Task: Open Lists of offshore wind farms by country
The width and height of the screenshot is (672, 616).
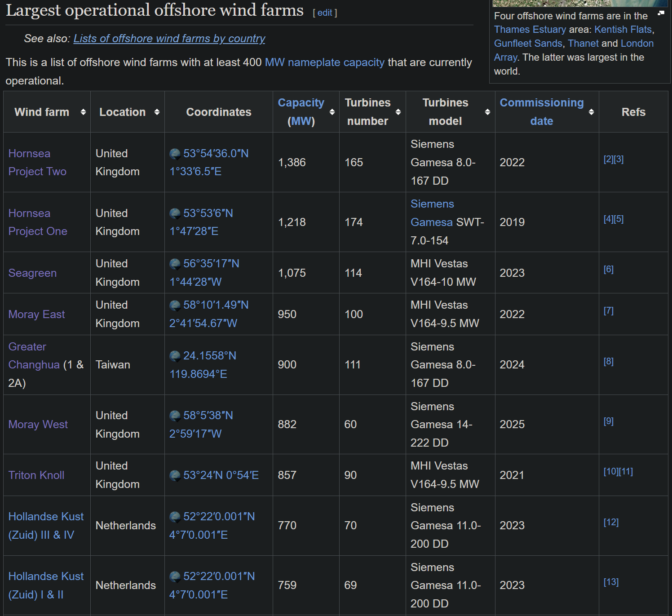Action: point(169,39)
